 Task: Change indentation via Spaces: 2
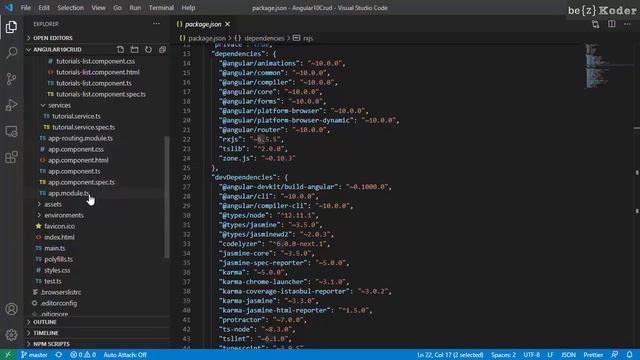point(503,355)
